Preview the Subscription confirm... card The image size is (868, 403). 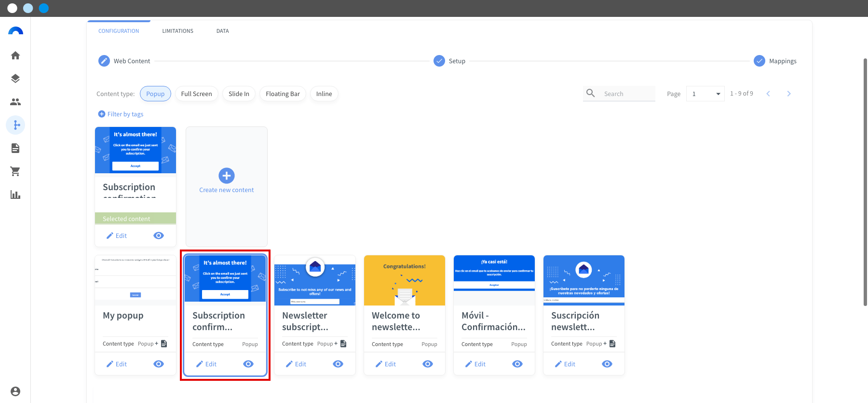(248, 364)
